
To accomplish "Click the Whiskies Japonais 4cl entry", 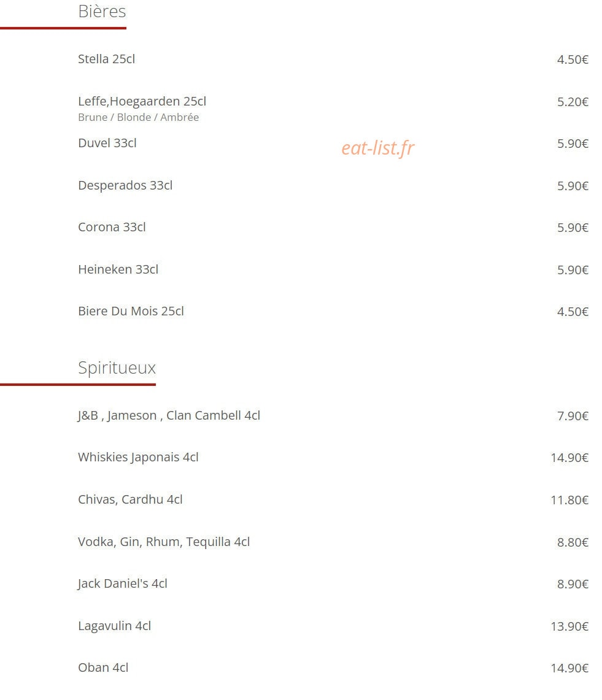I will point(138,458).
